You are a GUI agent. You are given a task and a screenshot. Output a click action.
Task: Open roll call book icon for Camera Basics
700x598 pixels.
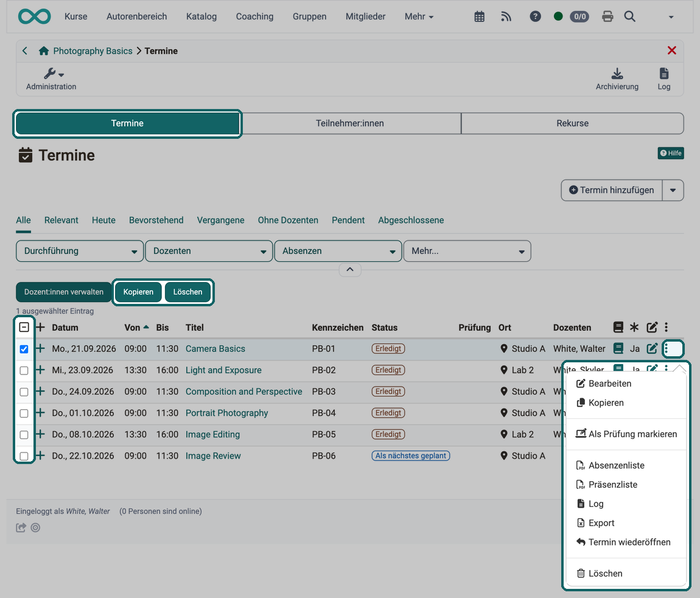click(x=618, y=348)
